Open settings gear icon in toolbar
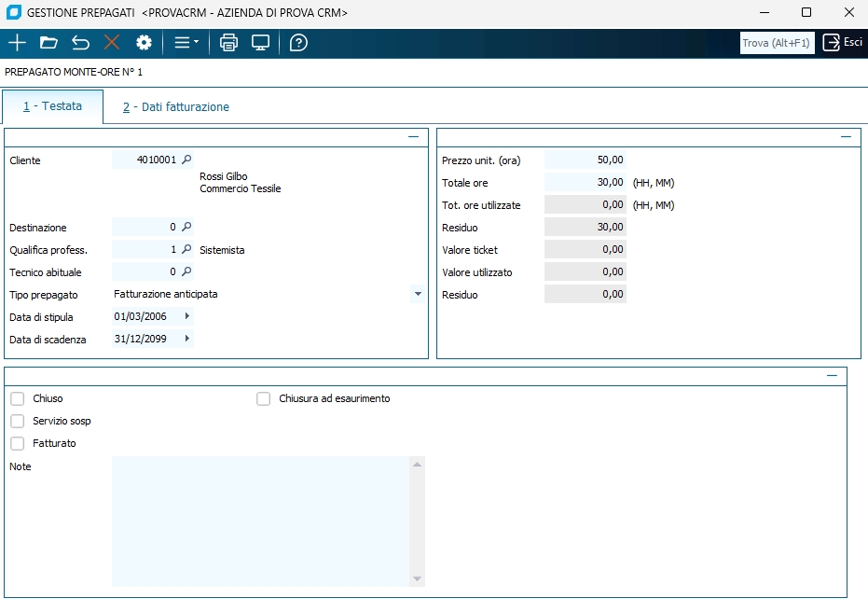This screenshot has width=868, height=612. pos(144,43)
